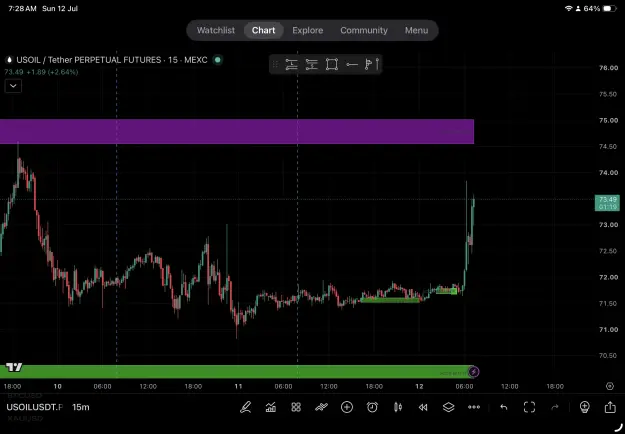Open the layout templates grid icon
Image resolution: width=625 pixels, height=434 pixels.
296,407
